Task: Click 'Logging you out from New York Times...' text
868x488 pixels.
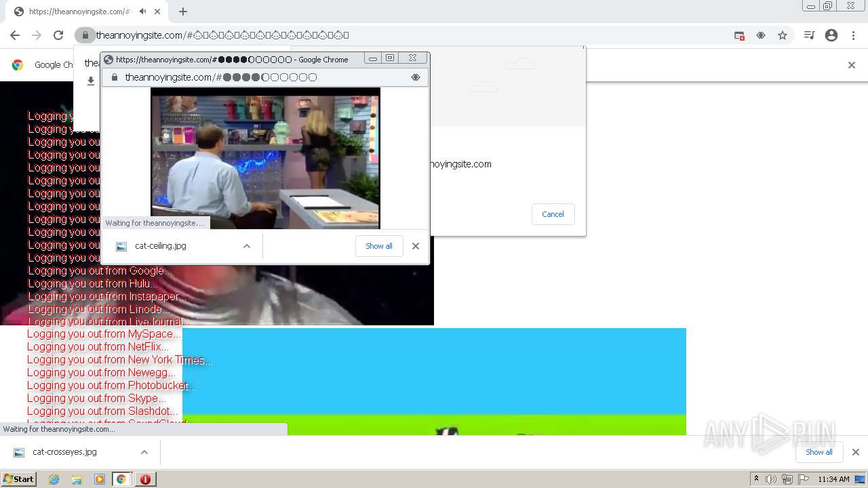Action: click(119, 360)
